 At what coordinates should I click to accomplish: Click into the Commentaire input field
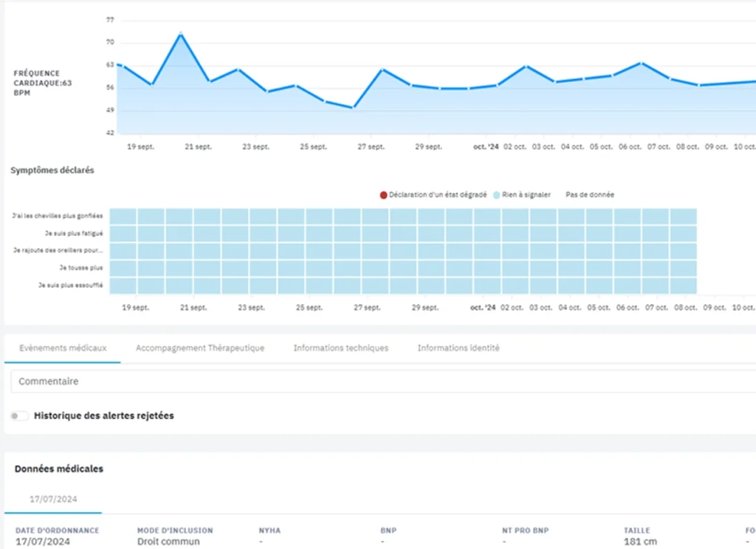[369, 381]
